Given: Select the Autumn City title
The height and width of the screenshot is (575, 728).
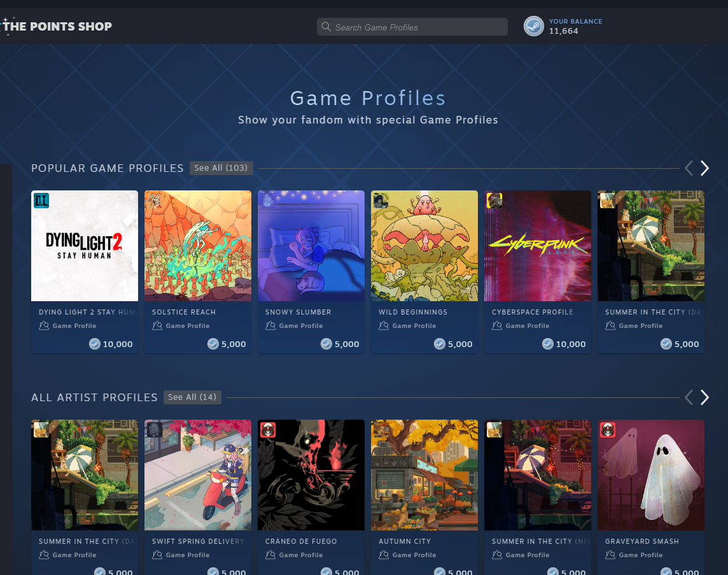Looking at the screenshot, I should (405, 541).
